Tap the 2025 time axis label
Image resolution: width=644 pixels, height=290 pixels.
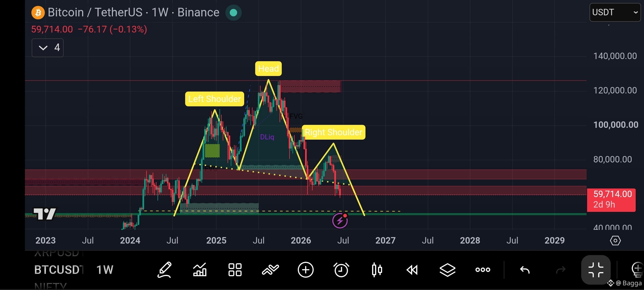(x=216, y=240)
